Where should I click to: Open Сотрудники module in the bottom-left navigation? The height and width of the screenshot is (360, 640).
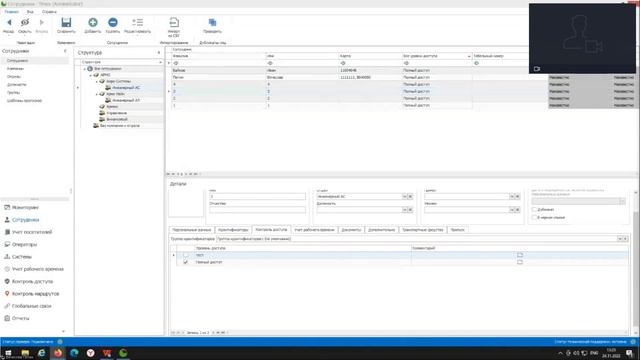point(25,220)
